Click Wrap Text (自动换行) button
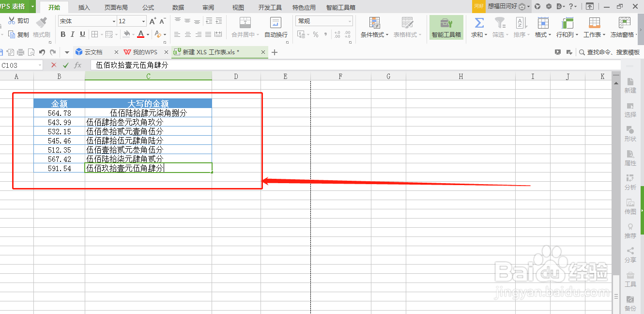 click(276, 27)
